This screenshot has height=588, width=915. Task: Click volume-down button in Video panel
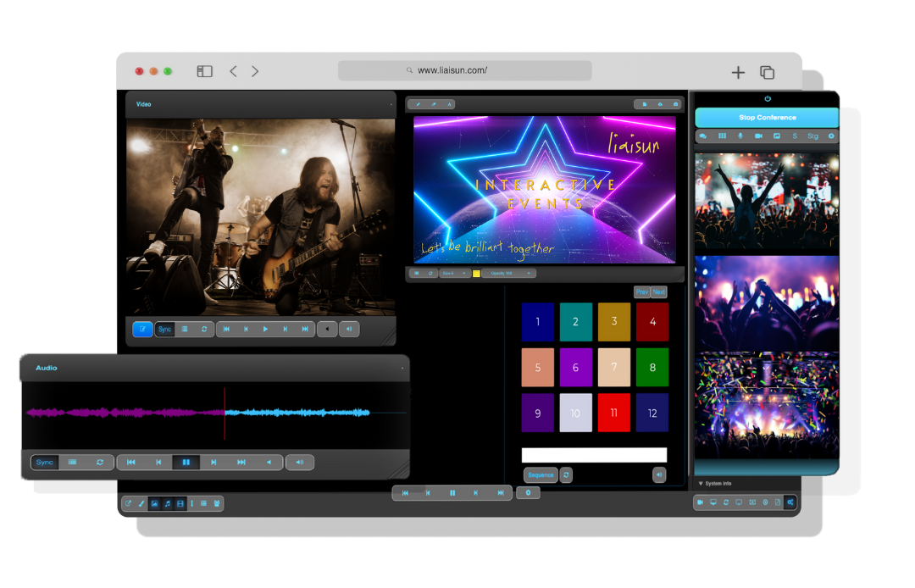pos(327,329)
